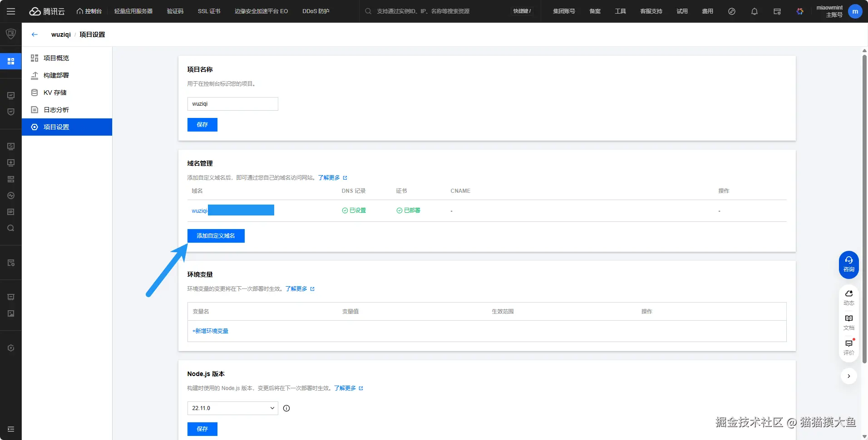Open the 咨询 support button
Image resolution: width=868 pixels, height=440 pixels.
pos(849,264)
